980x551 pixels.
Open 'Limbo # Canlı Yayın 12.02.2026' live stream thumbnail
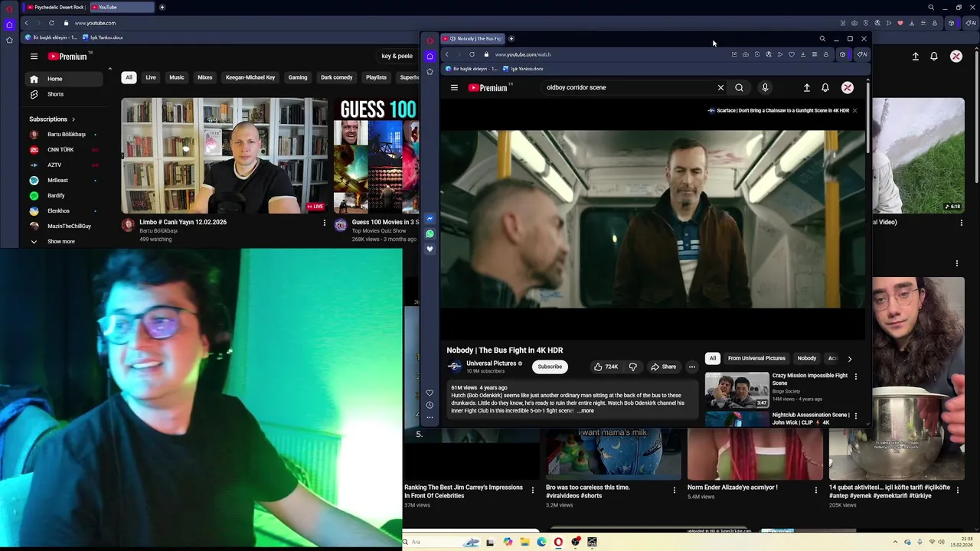224,155
